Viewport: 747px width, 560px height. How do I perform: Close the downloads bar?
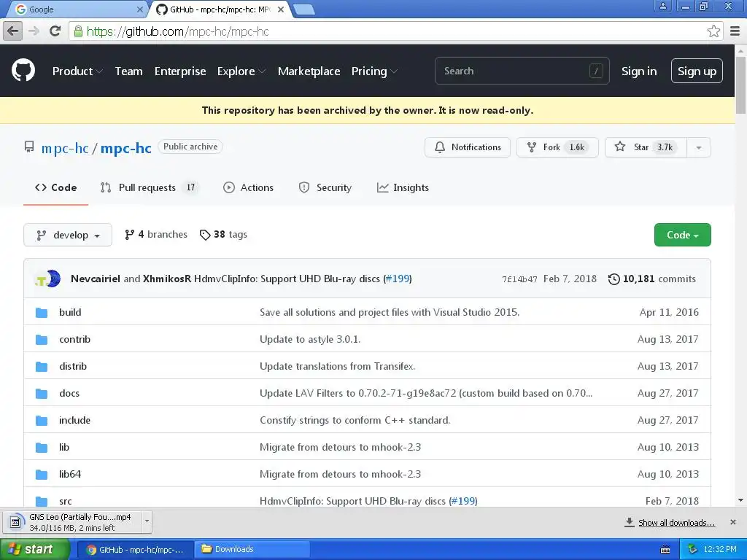(x=732, y=522)
